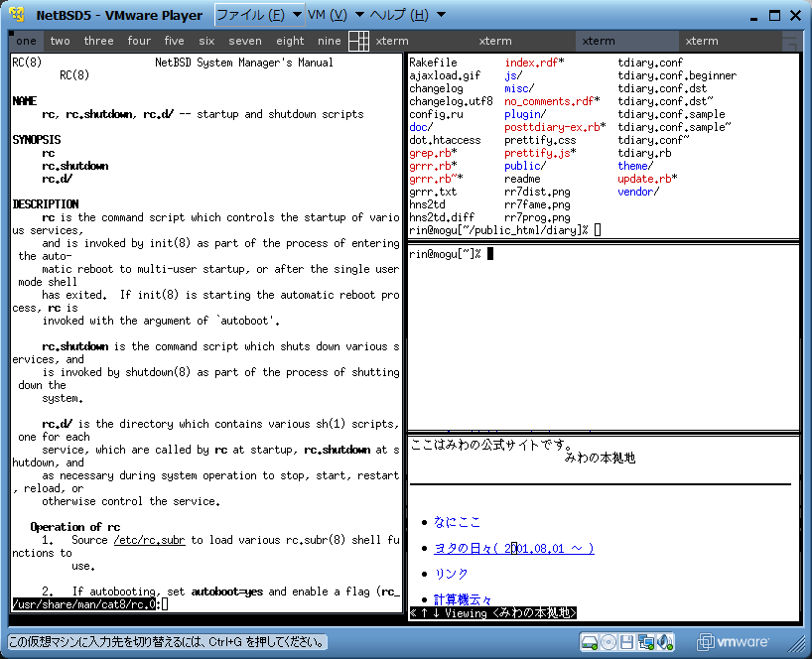
Task: Click the prettify.js* file name
Action: point(540,153)
